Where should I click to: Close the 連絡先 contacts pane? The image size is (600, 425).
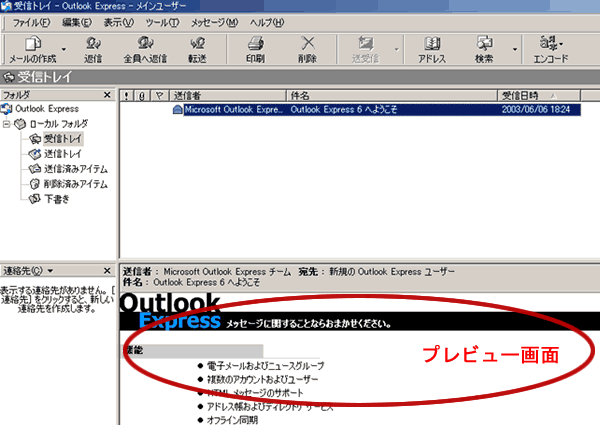coord(107,271)
